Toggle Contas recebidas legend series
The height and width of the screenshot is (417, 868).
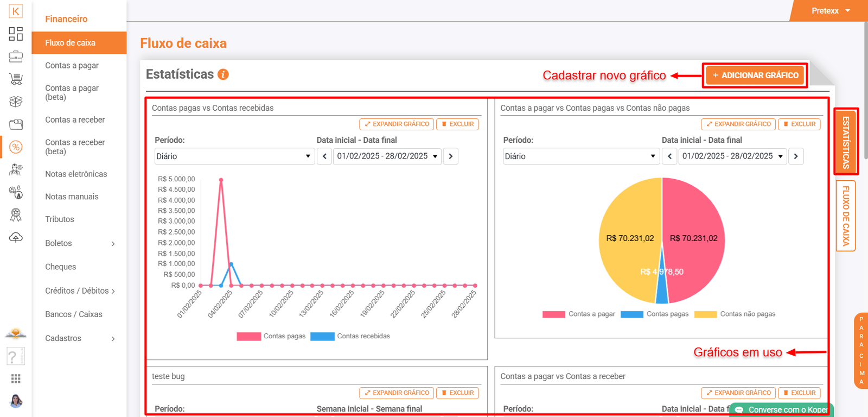[350, 336]
